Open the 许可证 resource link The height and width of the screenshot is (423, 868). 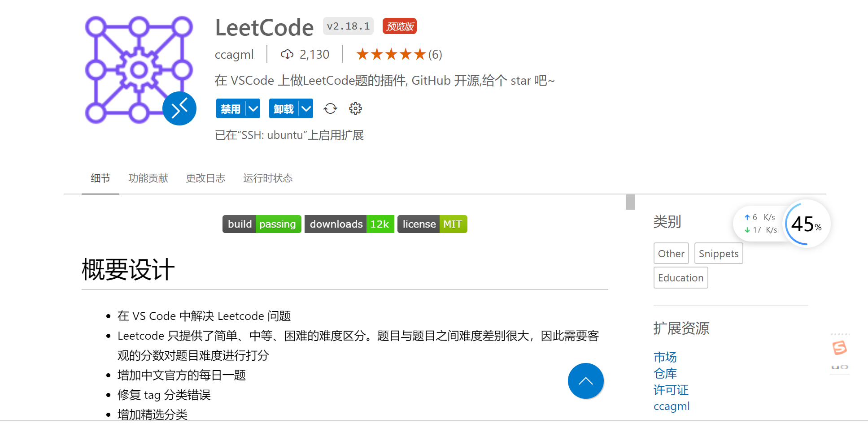pos(671,390)
